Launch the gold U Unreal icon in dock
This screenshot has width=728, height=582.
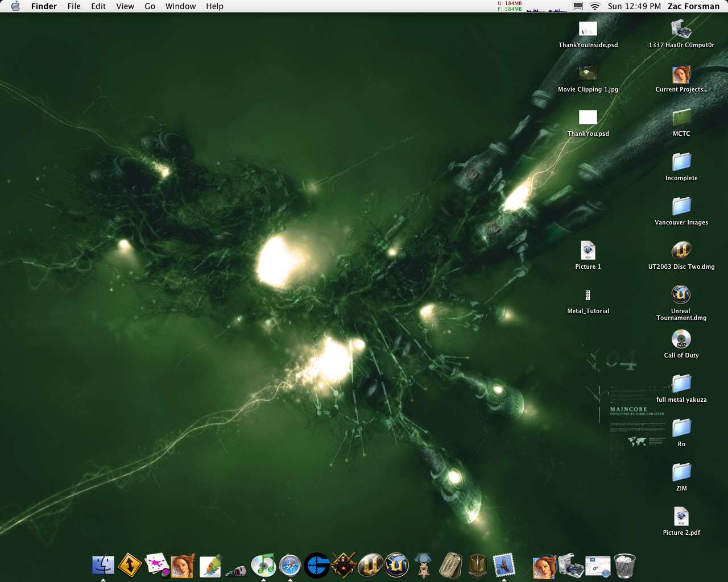[x=370, y=565]
